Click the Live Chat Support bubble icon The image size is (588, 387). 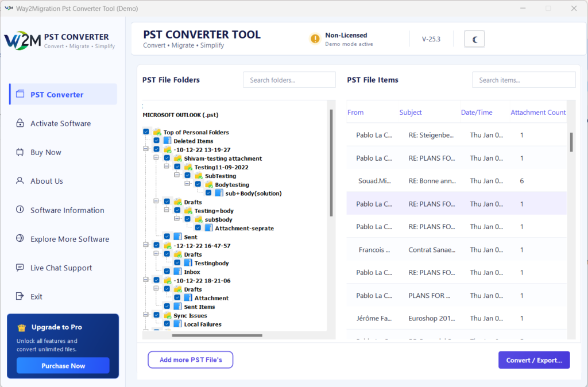point(20,267)
